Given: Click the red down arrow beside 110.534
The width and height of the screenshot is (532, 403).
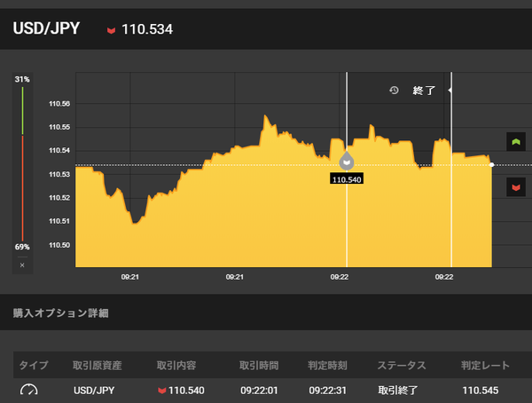Looking at the screenshot, I should [112, 30].
